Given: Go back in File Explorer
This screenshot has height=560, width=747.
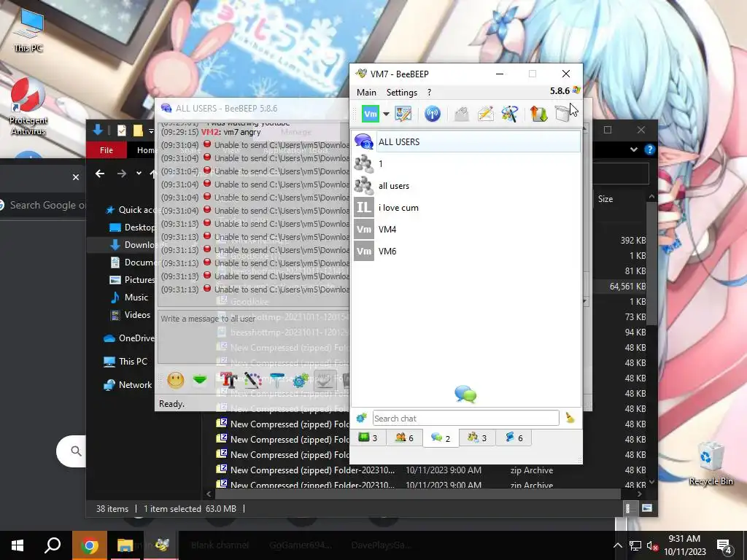Looking at the screenshot, I should pos(99,174).
